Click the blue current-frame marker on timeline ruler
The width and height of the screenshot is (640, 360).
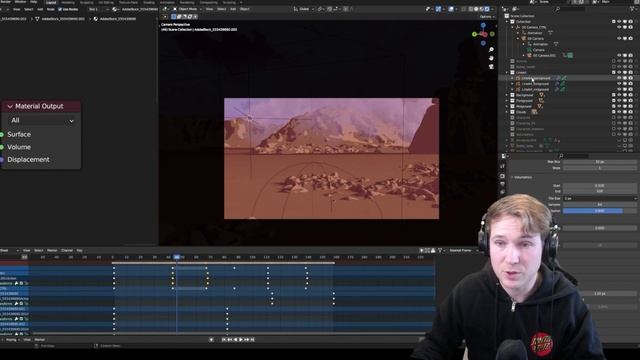177,257
